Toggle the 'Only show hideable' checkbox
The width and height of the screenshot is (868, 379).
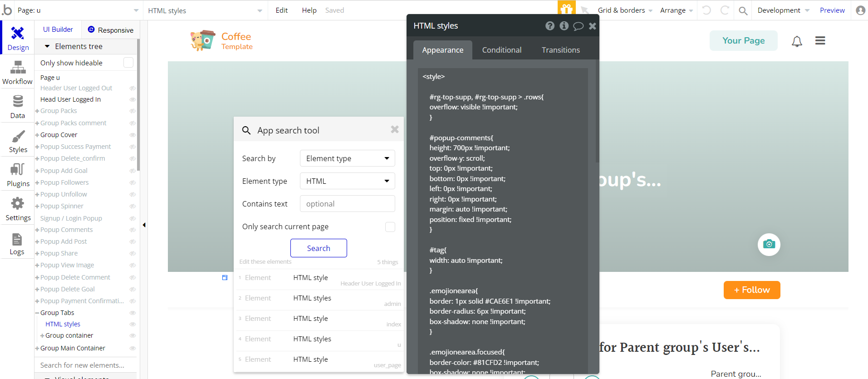pyautogui.click(x=128, y=63)
